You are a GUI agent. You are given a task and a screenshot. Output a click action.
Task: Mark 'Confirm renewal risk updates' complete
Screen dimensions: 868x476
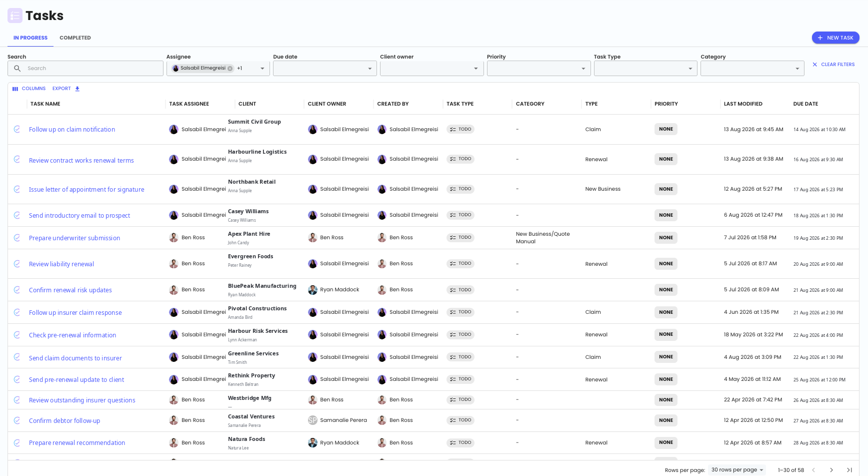pyautogui.click(x=17, y=290)
